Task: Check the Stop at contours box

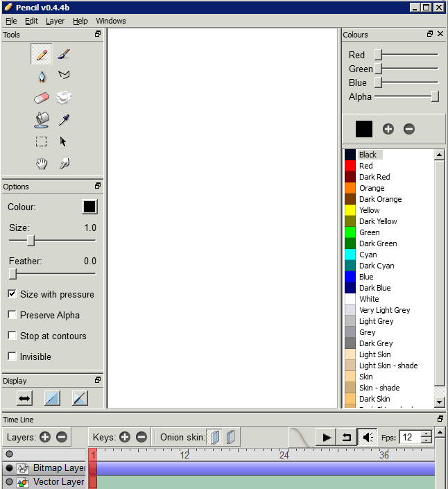Action: 12,336
